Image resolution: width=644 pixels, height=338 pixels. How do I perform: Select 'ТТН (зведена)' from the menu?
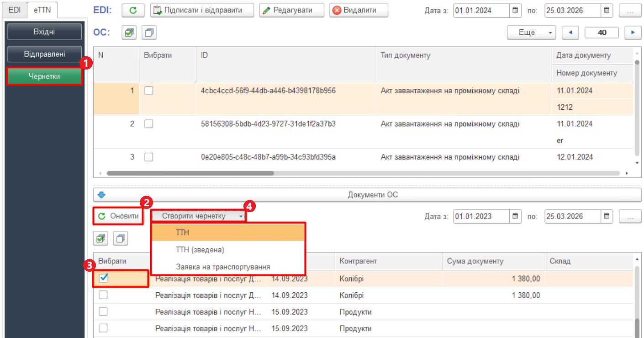200,250
